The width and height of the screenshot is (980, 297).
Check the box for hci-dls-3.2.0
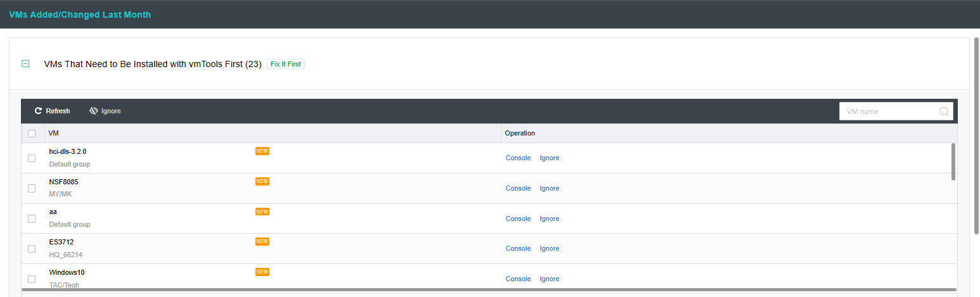point(32,158)
